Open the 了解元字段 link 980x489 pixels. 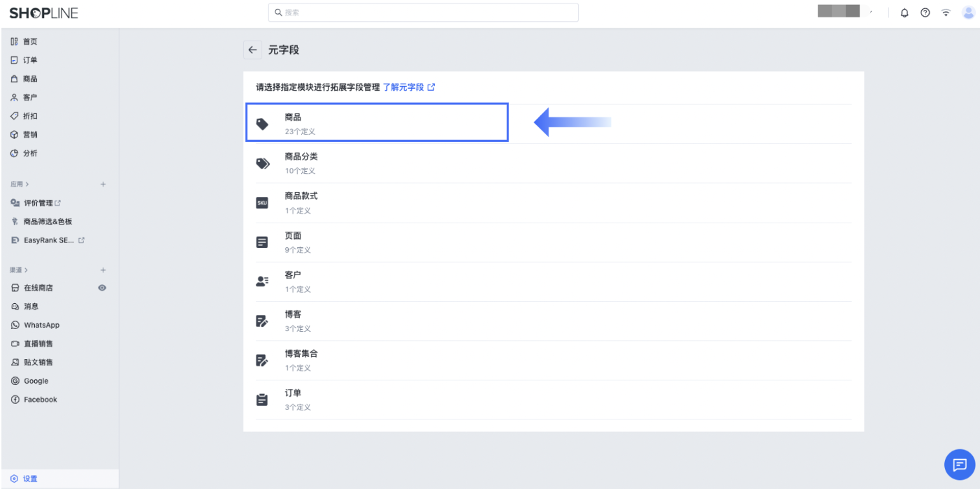[409, 87]
